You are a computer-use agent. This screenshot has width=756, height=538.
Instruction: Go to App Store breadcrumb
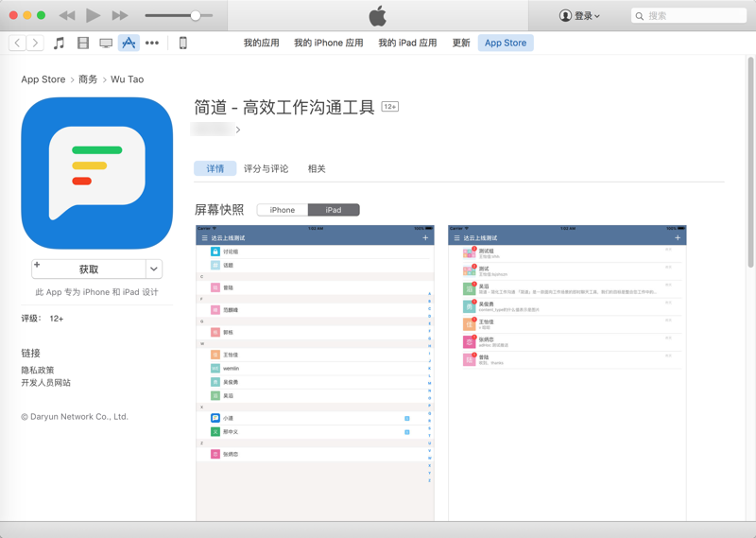point(43,79)
